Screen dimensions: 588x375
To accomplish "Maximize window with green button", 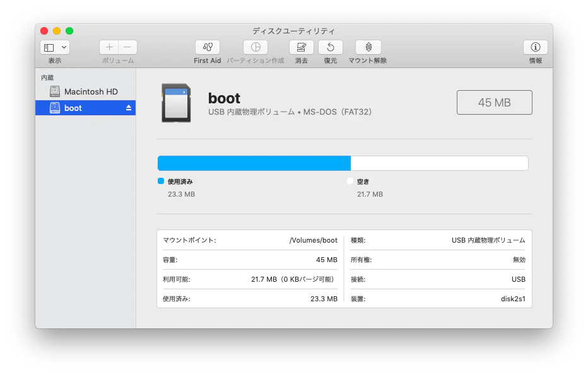I will point(69,31).
